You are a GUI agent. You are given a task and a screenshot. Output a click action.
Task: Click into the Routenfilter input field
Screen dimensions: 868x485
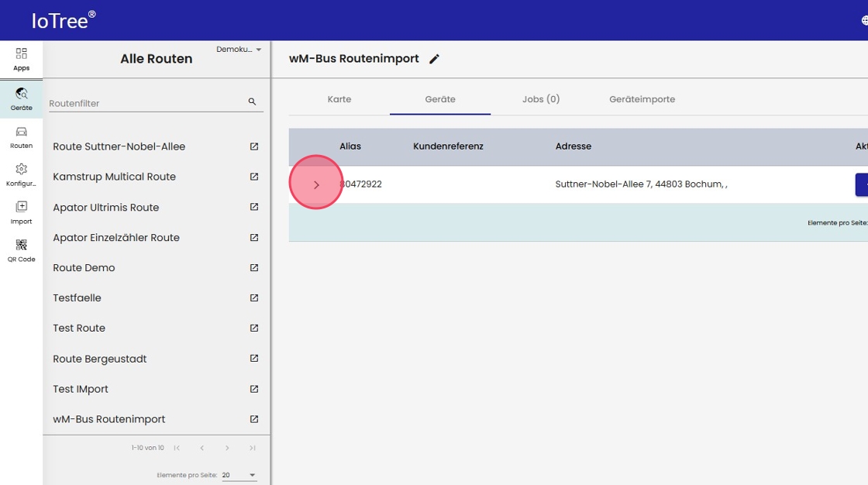click(x=143, y=103)
